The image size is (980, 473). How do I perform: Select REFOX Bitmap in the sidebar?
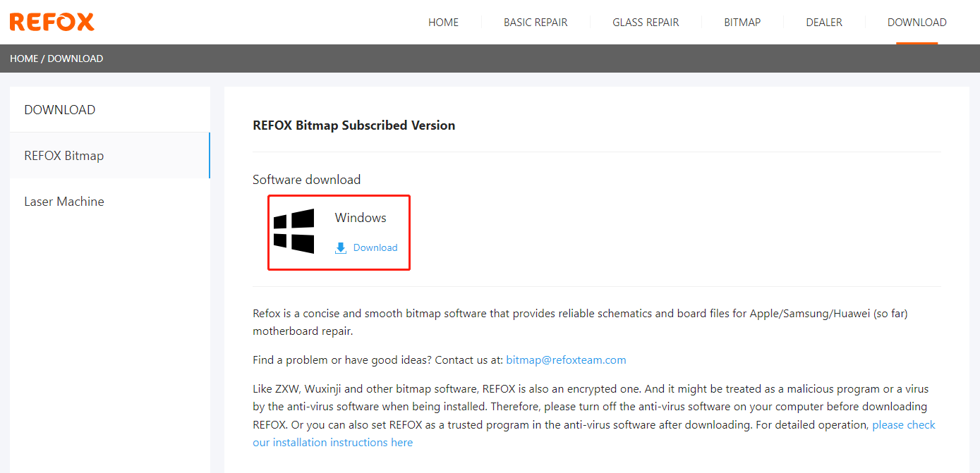click(x=110, y=155)
